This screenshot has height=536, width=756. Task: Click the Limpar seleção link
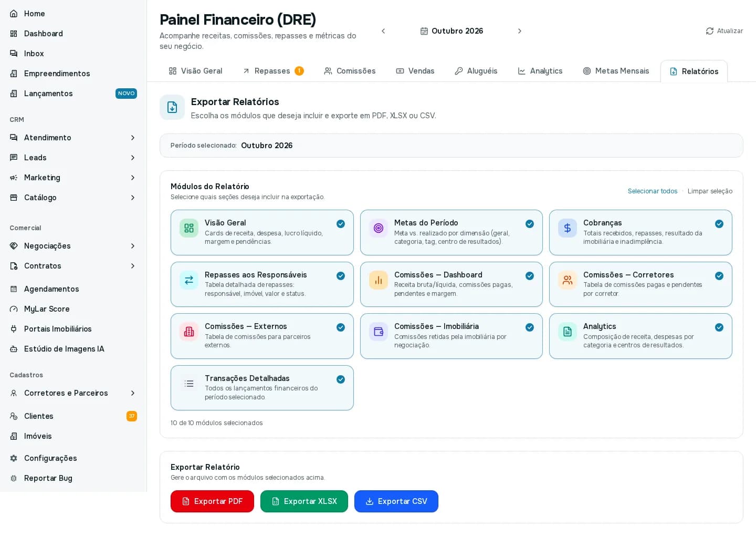710,191
